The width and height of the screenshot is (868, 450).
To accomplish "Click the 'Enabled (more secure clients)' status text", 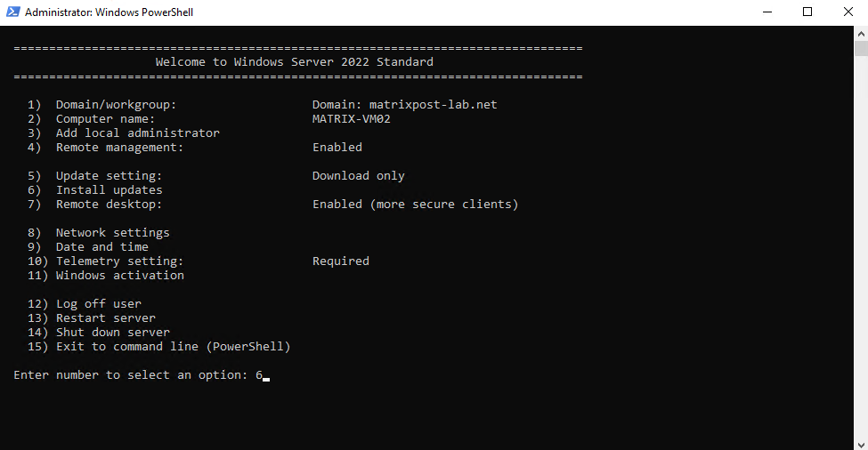I will (415, 204).
